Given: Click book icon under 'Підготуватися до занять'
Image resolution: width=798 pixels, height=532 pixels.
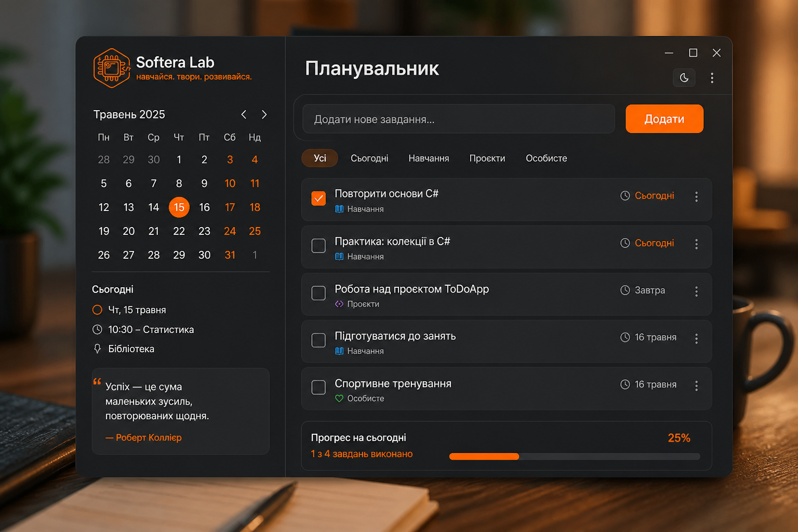Looking at the screenshot, I should pos(339,351).
